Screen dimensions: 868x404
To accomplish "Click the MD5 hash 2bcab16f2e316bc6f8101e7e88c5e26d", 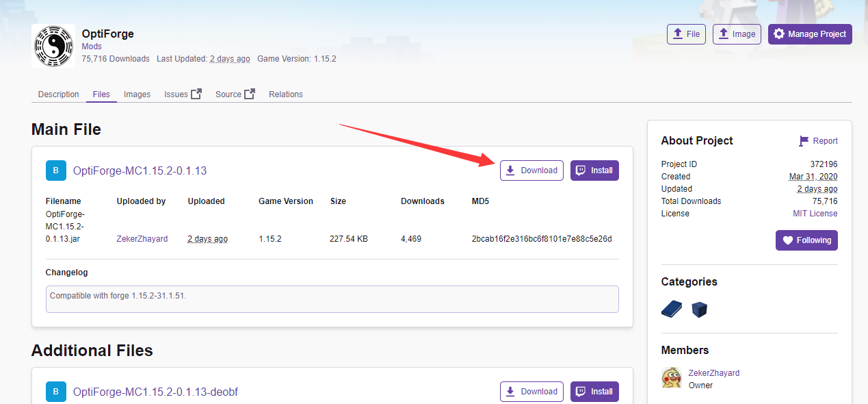I will (x=542, y=239).
